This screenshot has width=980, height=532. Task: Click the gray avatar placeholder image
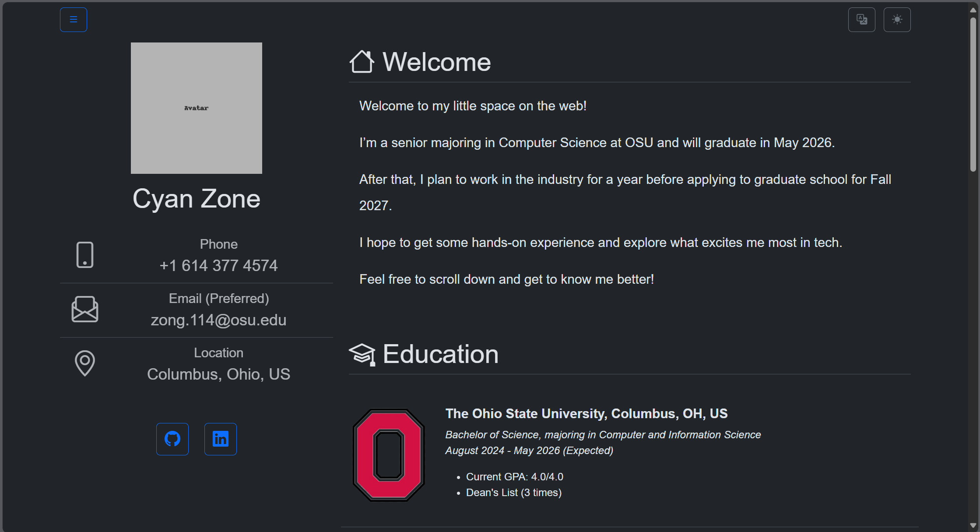pyautogui.click(x=197, y=108)
